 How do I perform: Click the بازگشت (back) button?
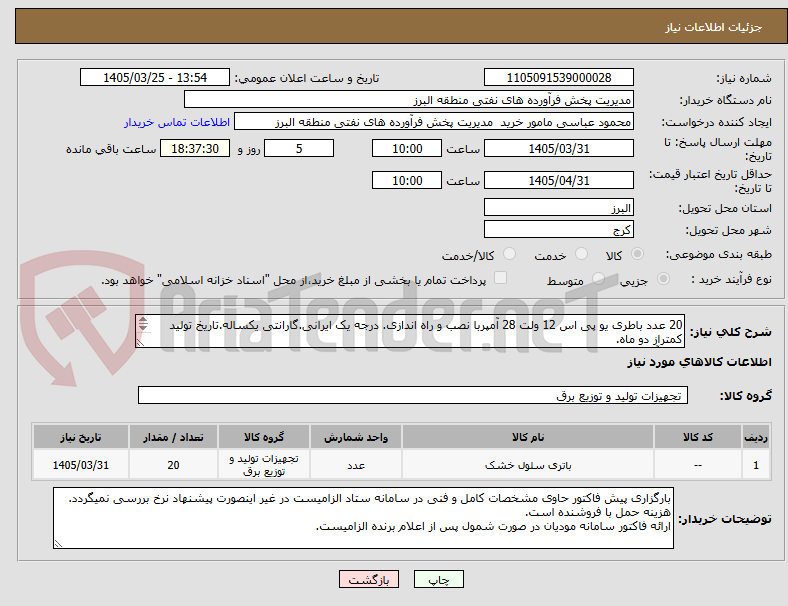point(369,579)
